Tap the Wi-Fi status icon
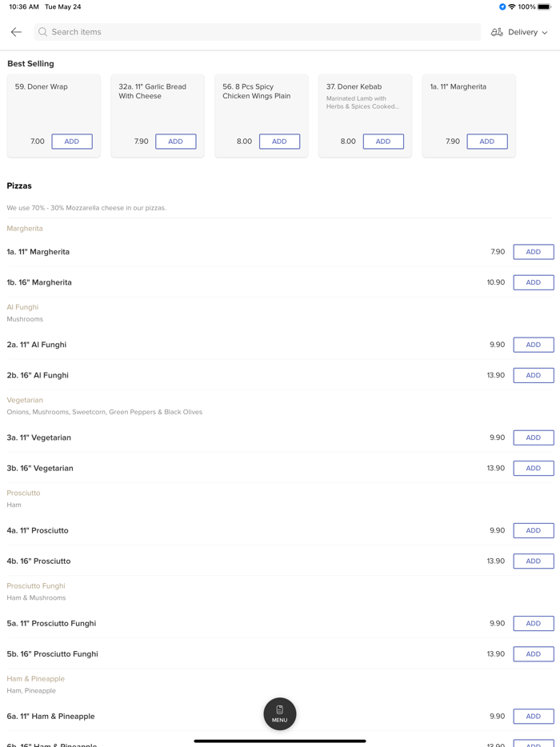Screen dimensions: 560x747 (512, 7)
